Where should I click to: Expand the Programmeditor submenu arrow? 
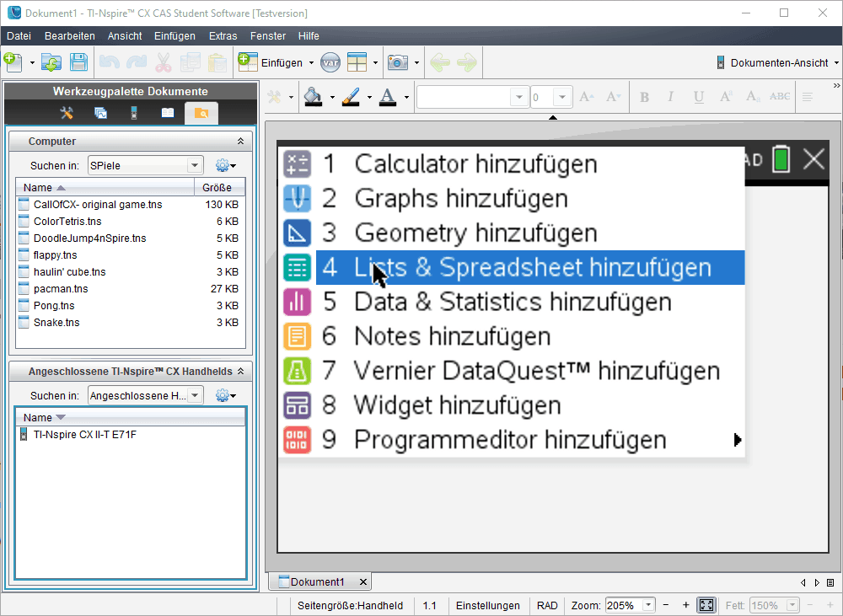(x=737, y=440)
